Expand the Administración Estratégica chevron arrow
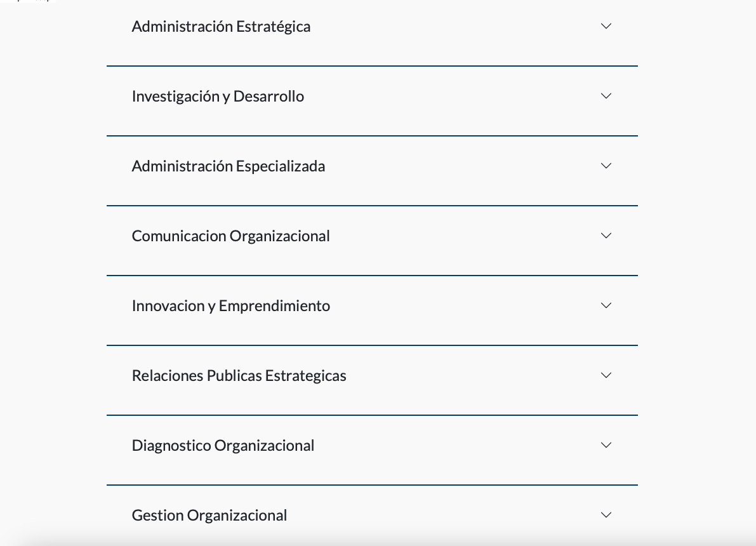Viewport: 756px width, 546px height. pos(606,26)
